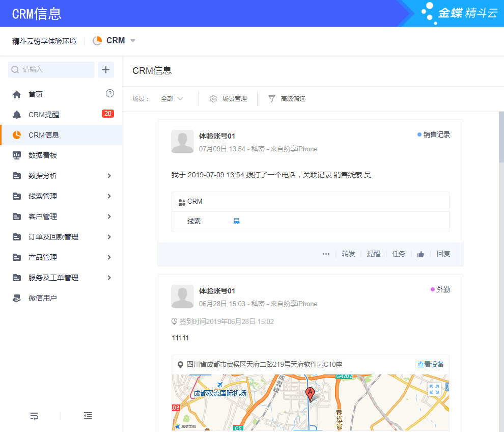Image resolution: width=504 pixels, height=432 pixels.
Task: Click the 产品管理 folder icon
Action: pyautogui.click(x=17, y=257)
